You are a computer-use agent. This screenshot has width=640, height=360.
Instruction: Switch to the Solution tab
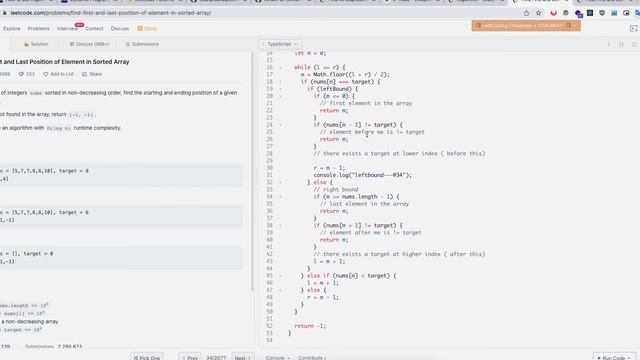tap(36, 44)
